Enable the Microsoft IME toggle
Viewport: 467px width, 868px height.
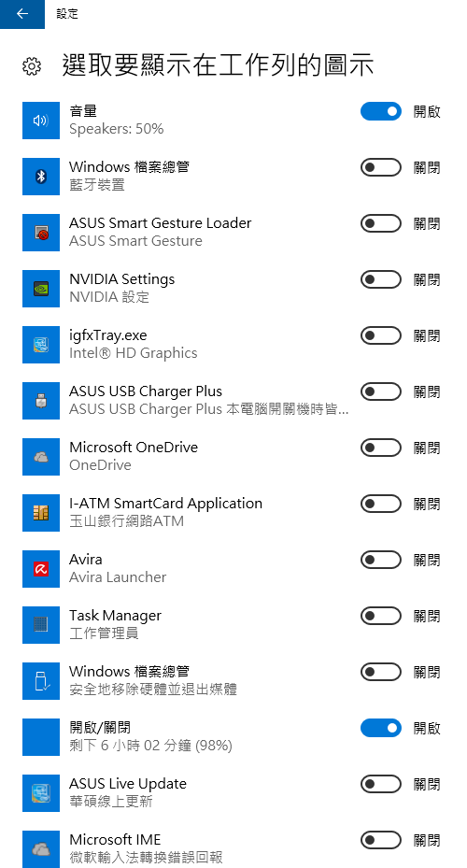tap(381, 840)
